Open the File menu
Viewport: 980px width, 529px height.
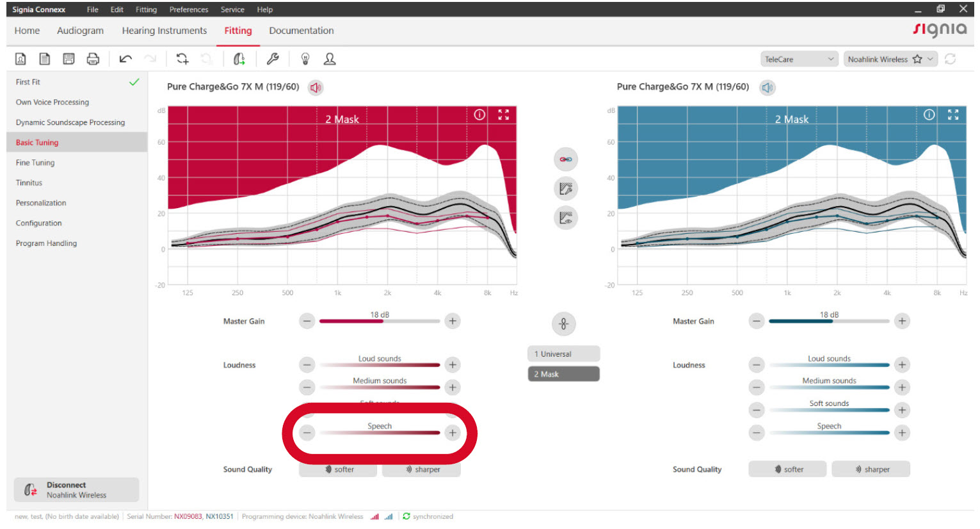[x=93, y=10]
